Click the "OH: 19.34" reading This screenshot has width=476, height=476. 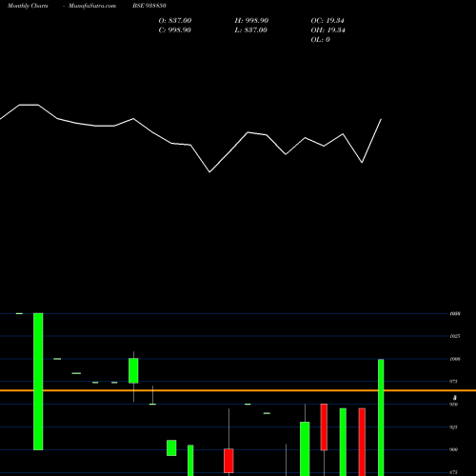tap(328, 30)
